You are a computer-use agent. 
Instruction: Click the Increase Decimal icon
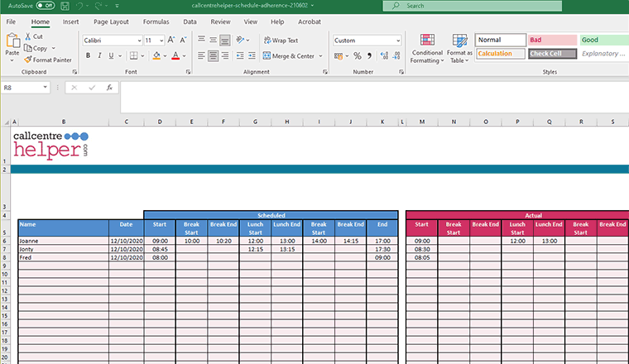pyautogui.click(x=384, y=56)
